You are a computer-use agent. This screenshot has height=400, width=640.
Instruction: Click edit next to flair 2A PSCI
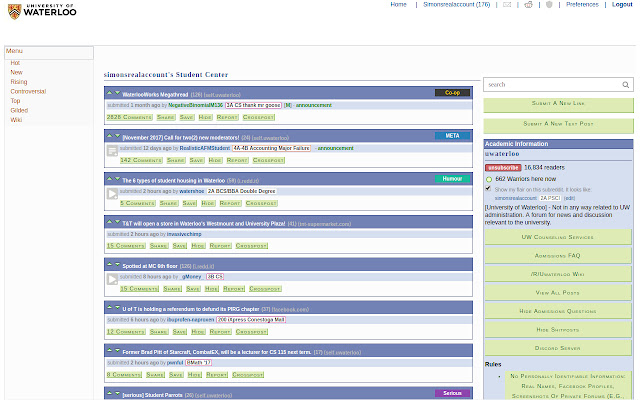569,198
